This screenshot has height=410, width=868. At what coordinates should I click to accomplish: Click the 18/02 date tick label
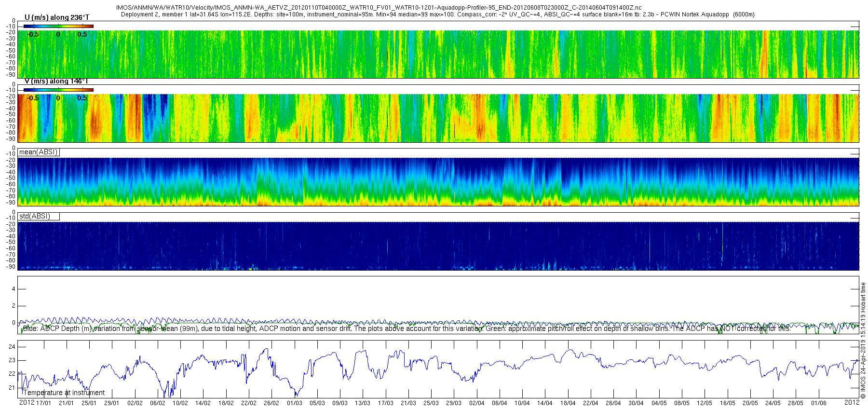tap(226, 403)
